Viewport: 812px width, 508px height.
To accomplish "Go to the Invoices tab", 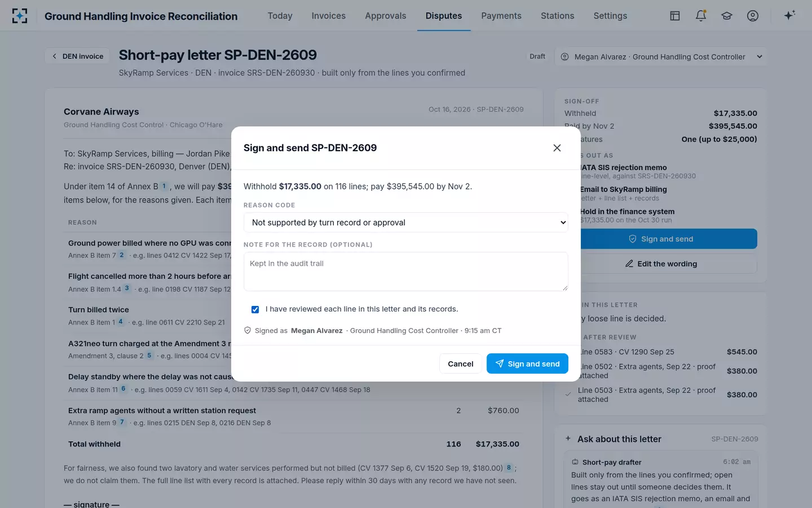I will point(329,16).
